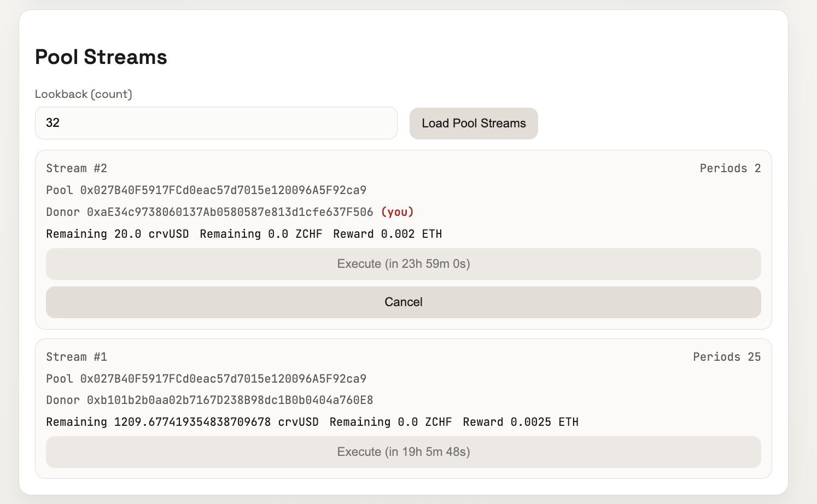
Task: Click the Stream #2 title label
Action: pyautogui.click(x=77, y=168)
